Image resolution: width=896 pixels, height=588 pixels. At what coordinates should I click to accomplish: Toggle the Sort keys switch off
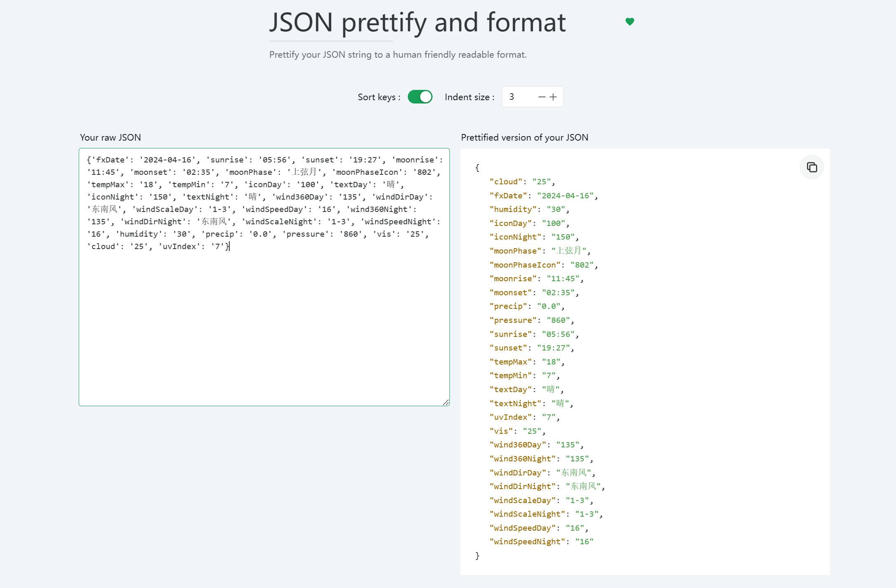click(x=420, y=97)
